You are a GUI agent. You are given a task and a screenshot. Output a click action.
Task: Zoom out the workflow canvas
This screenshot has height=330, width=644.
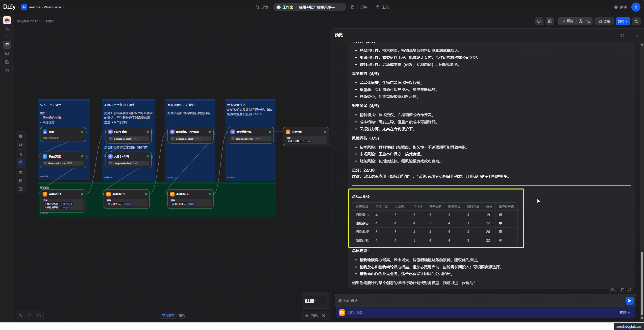[307, 316]
